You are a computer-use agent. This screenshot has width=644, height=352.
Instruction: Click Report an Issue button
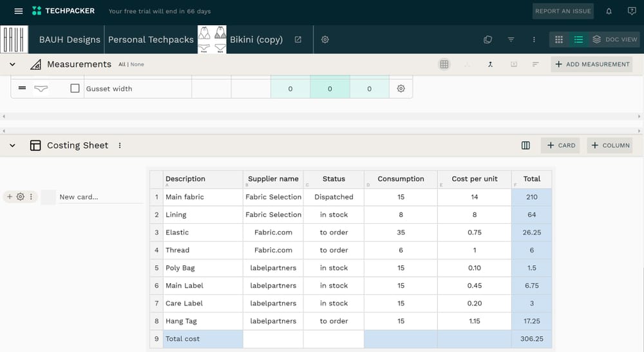point(563,11)
